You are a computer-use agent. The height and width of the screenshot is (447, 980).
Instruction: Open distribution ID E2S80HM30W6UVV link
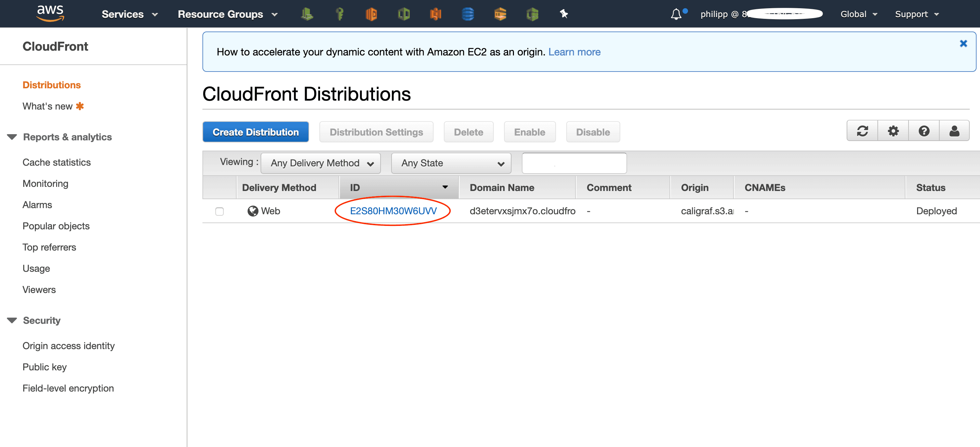[393, 211]
